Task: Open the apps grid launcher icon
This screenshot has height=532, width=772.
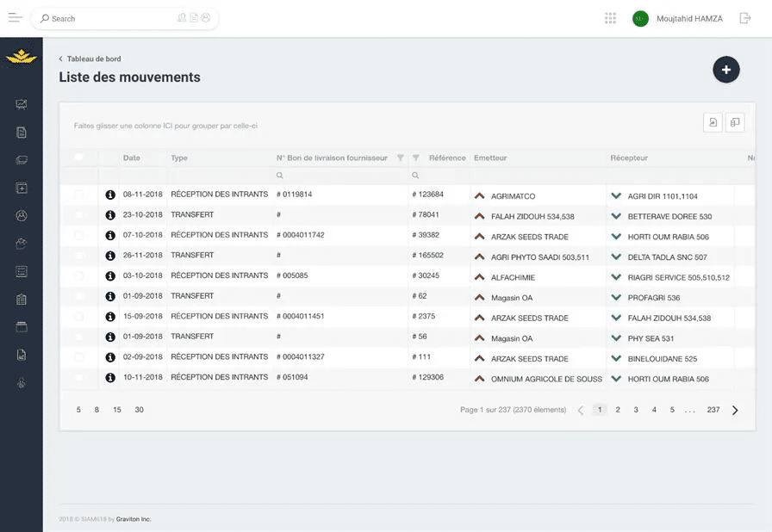Action: [611, 18]
